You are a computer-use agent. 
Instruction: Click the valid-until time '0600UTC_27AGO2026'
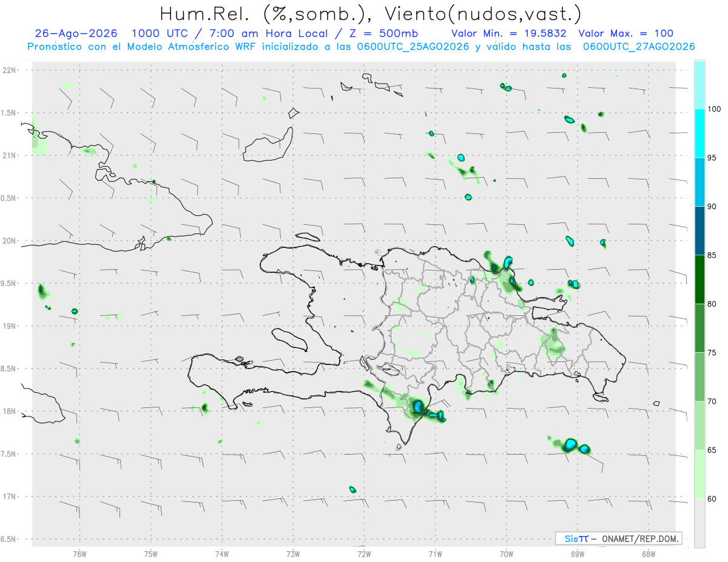point(639,47)
